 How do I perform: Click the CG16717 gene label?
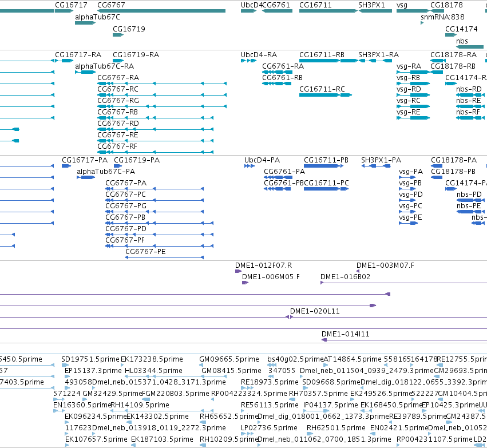[x=71, y=5]
